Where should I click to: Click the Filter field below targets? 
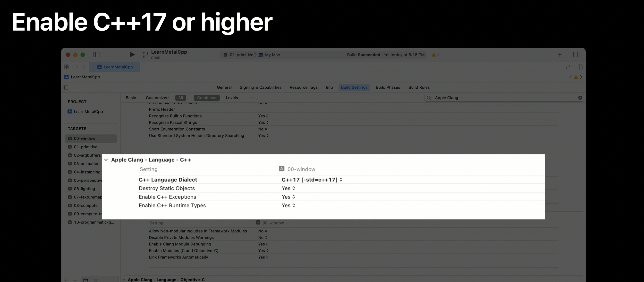pyautogui.click(x=100, y=280)
